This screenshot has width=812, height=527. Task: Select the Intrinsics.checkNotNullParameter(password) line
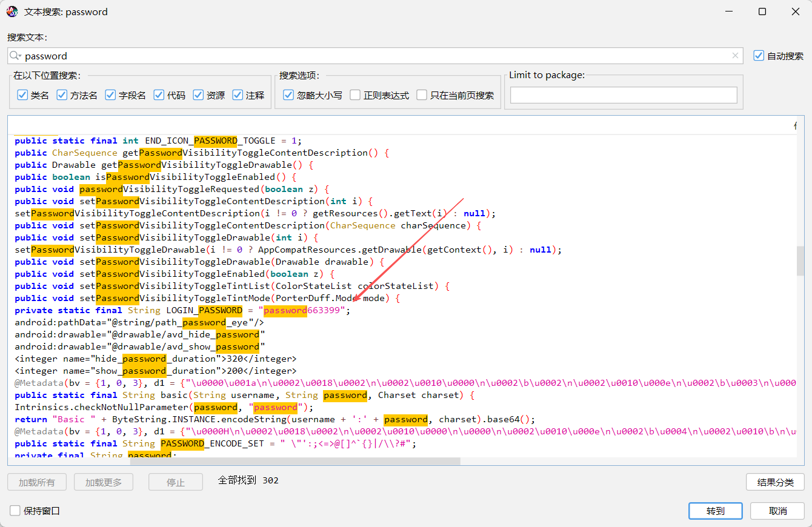click(x=164, y=407)
